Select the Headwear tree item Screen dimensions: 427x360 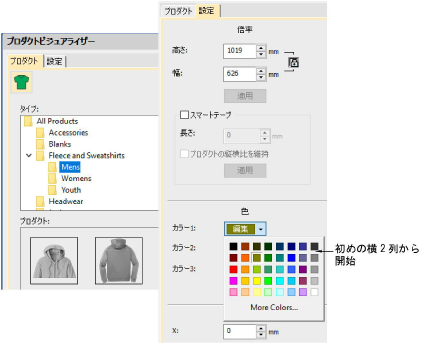[x=66, y=201]
